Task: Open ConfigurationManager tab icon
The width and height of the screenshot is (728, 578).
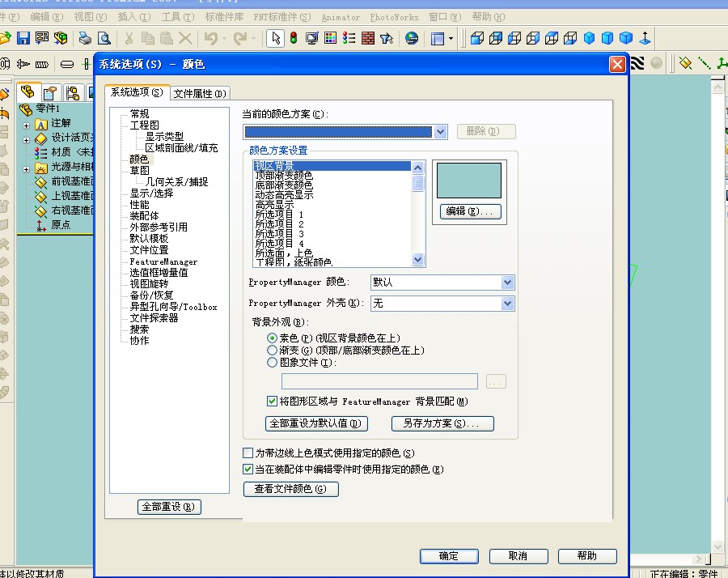Action: [x=72, y=93]
